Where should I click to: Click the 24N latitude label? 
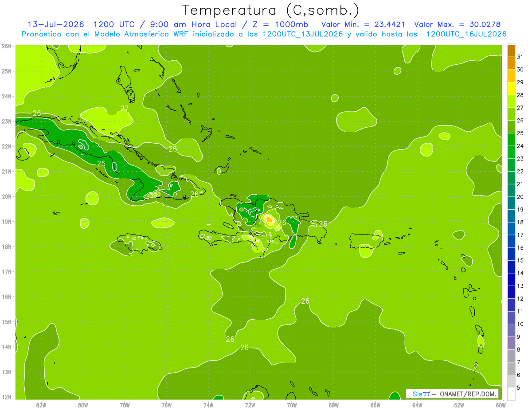pyautogui.click(x=7, y=96)
